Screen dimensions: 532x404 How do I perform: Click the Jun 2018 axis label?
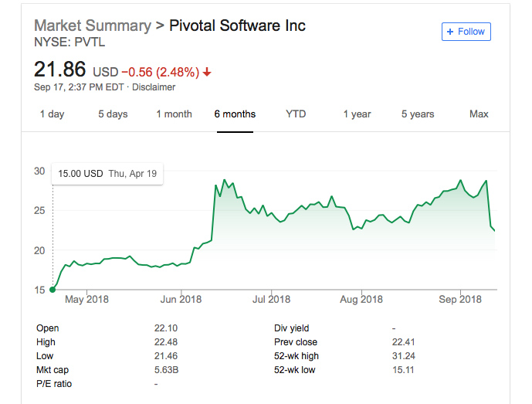tap(181, 299)
